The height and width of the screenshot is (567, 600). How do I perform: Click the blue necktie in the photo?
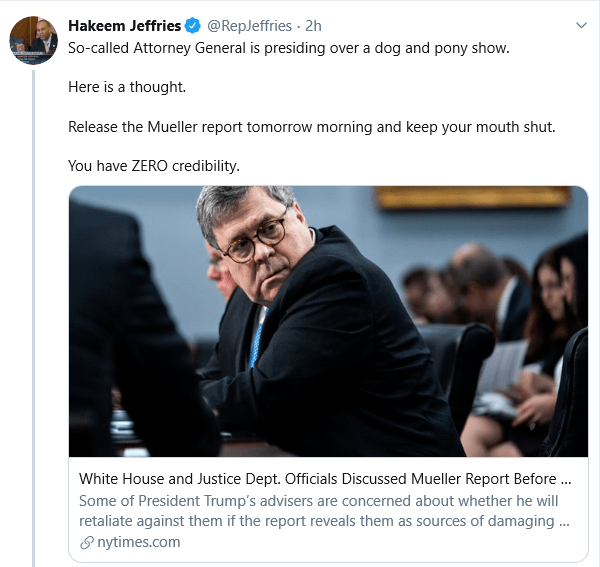(258, 342)
